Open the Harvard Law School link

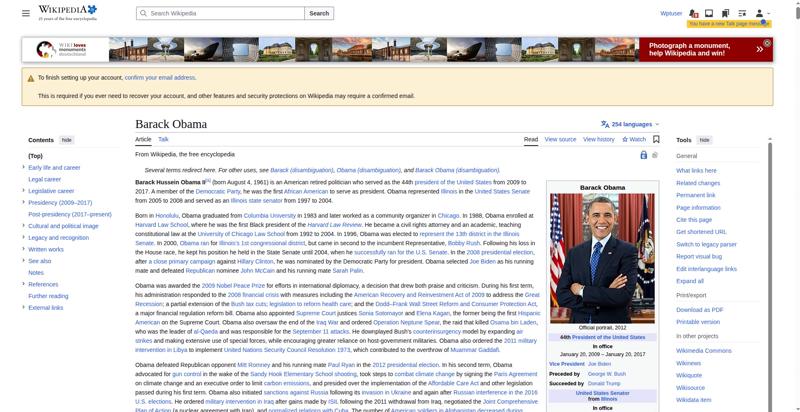click(162, 225)
